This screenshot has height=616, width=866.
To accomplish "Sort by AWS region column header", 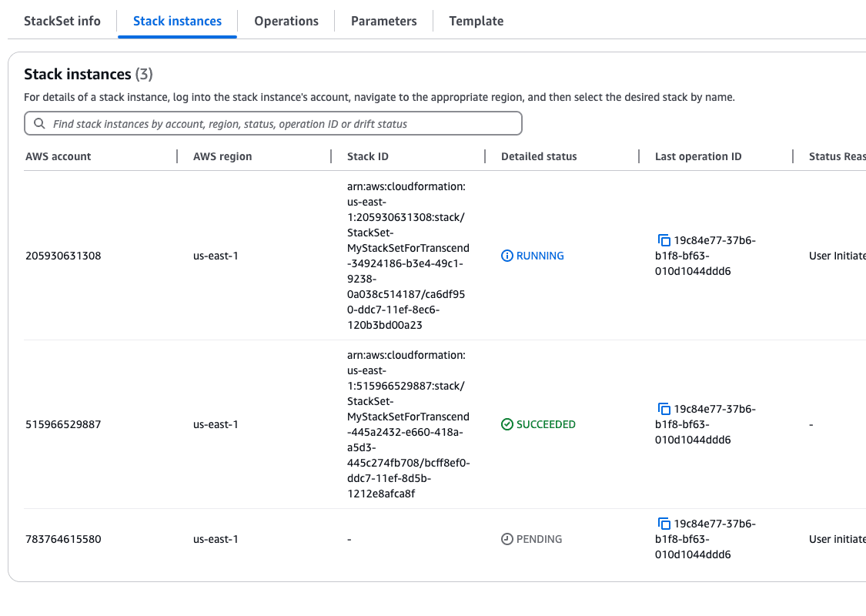I will [x=222, y=156].
